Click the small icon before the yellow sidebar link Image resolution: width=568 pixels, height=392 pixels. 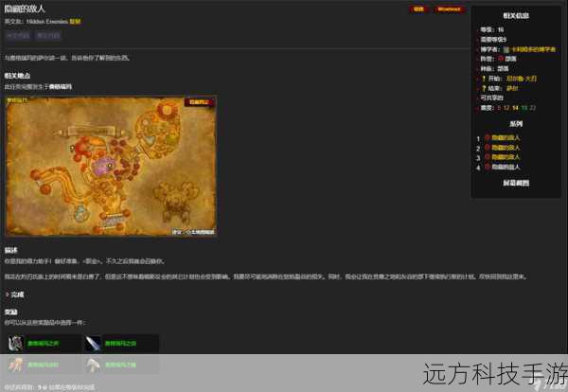506,49
